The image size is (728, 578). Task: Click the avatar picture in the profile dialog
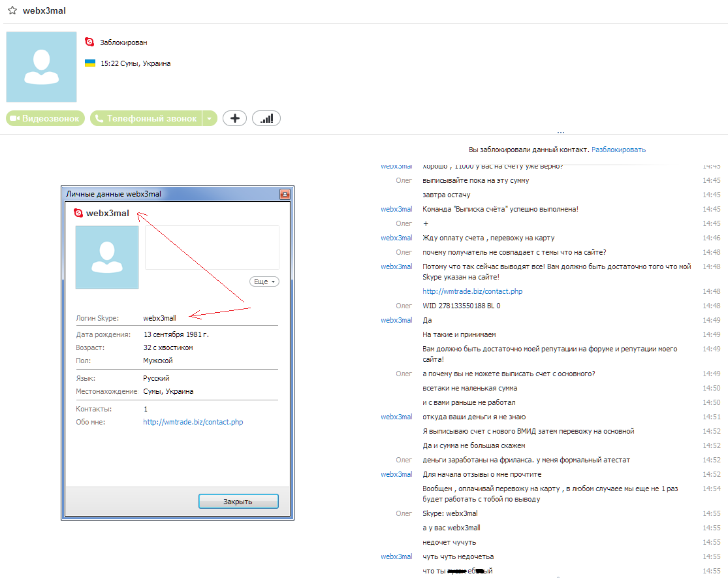tap(107, 257)
